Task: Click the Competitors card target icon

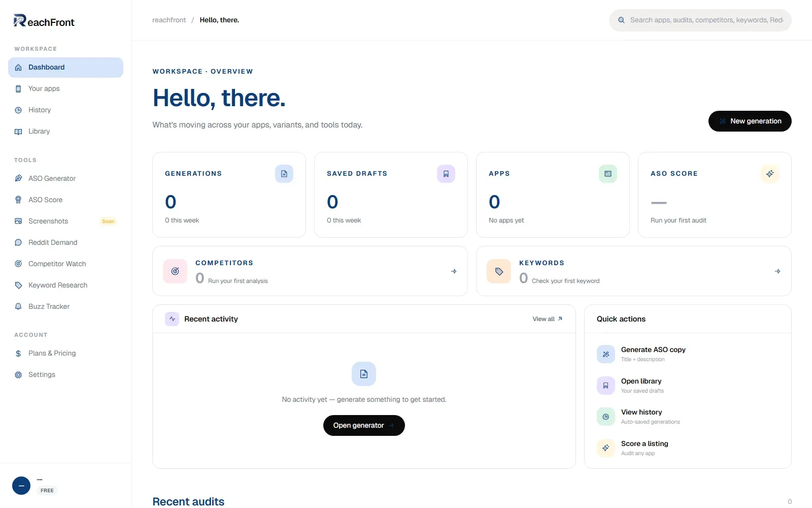Action: coord(175,271)
